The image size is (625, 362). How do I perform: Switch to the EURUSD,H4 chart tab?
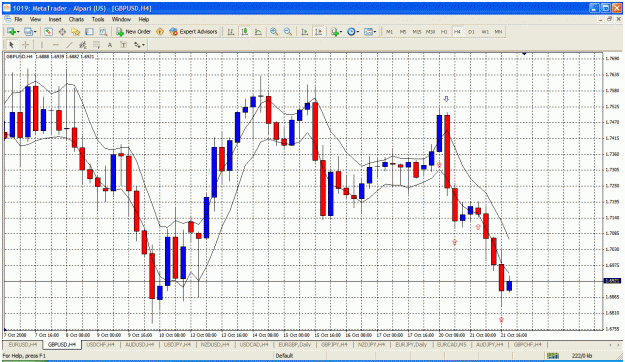[x=23, y=344]
